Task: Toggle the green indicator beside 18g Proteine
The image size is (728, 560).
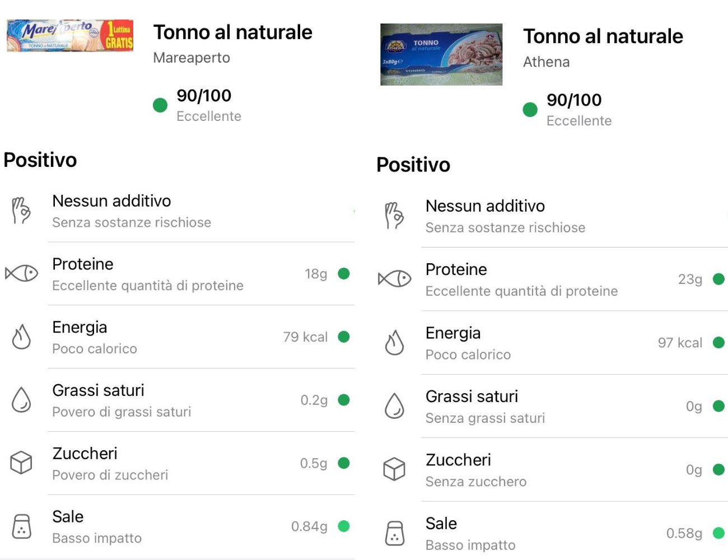Action: 343,274
